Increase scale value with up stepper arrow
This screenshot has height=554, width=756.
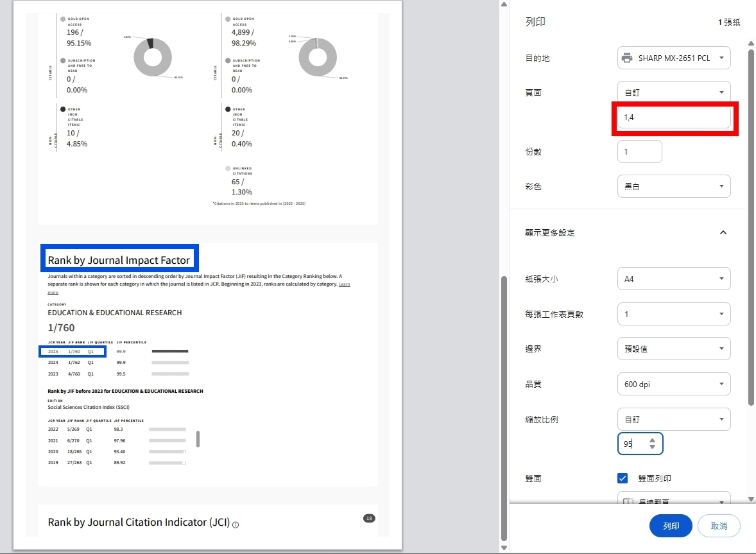click(x=652, y=440)
